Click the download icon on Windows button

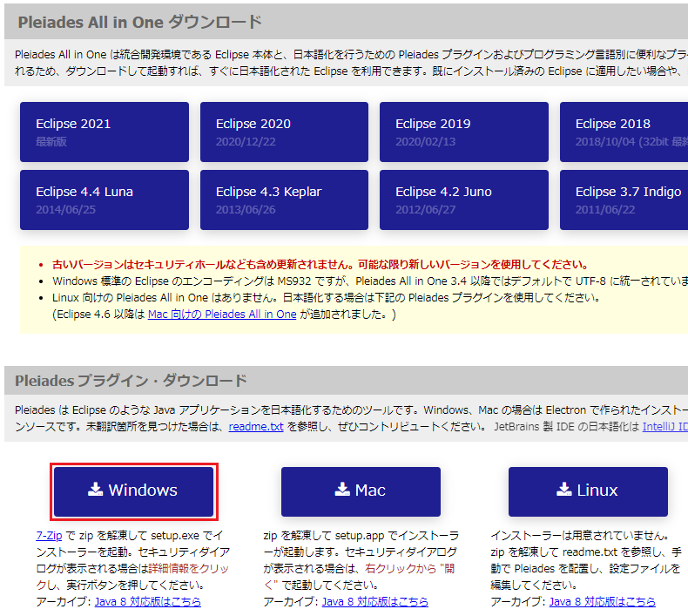[95, 489]
